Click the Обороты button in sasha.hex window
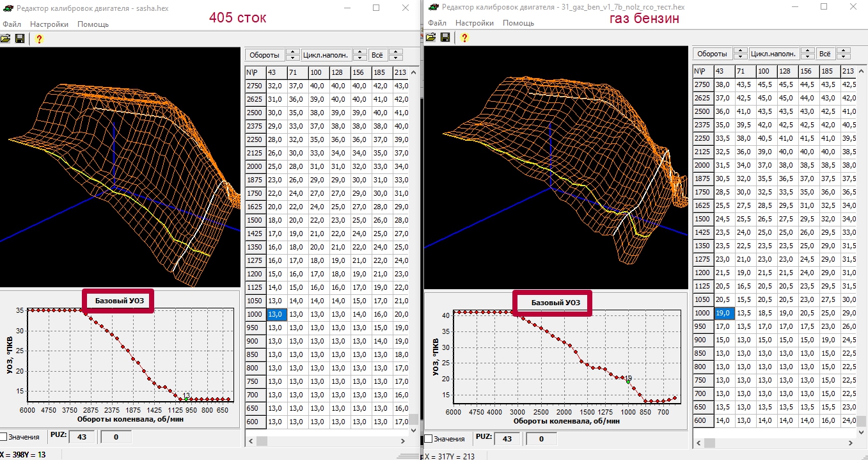The width and height of the screenshot is (868, 460). 264,55
